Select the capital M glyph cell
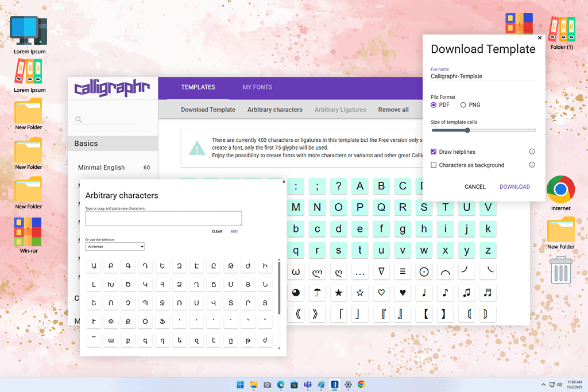 coord(296,207)
